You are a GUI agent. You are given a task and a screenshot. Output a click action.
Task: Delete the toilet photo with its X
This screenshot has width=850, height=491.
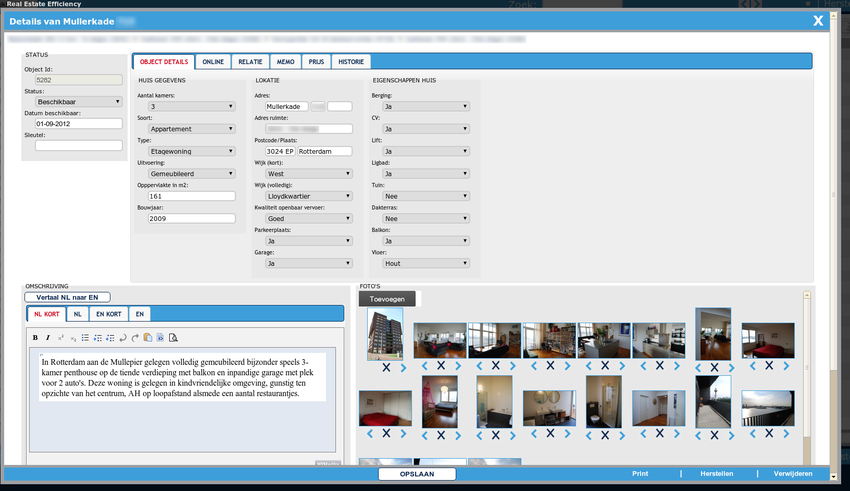coord(605,435)
